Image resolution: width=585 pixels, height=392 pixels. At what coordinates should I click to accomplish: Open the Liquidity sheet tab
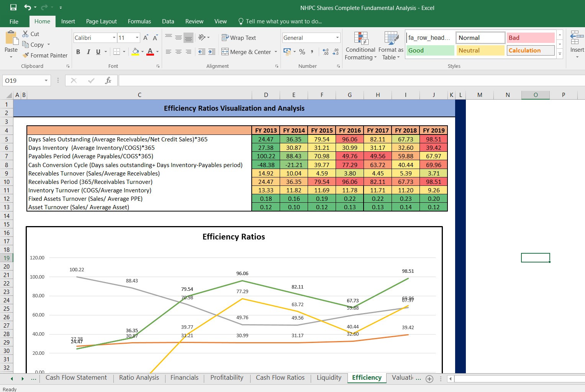(x=329, y=377)
